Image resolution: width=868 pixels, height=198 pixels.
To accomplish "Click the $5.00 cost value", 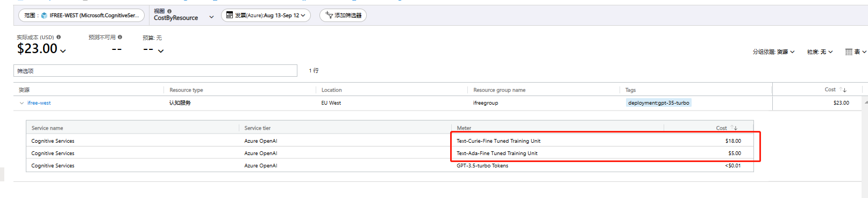I will coord(735,153).
